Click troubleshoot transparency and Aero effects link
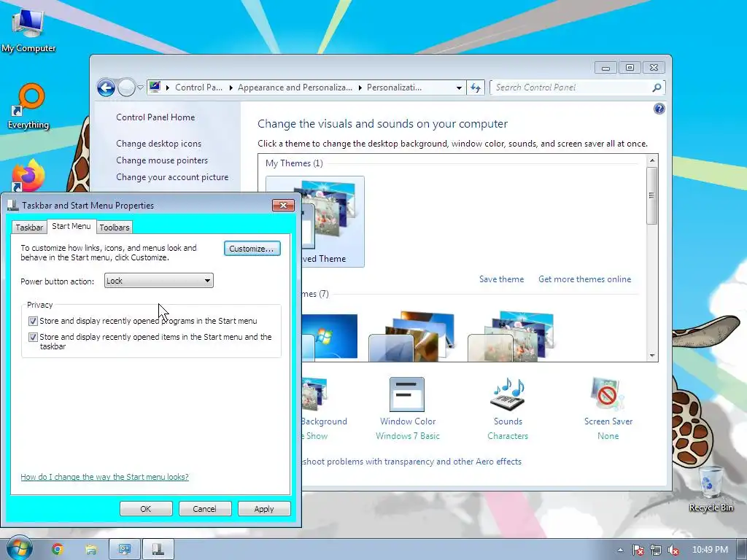The height and width of the screenshot is (560, 747). [x=411, y=462]
